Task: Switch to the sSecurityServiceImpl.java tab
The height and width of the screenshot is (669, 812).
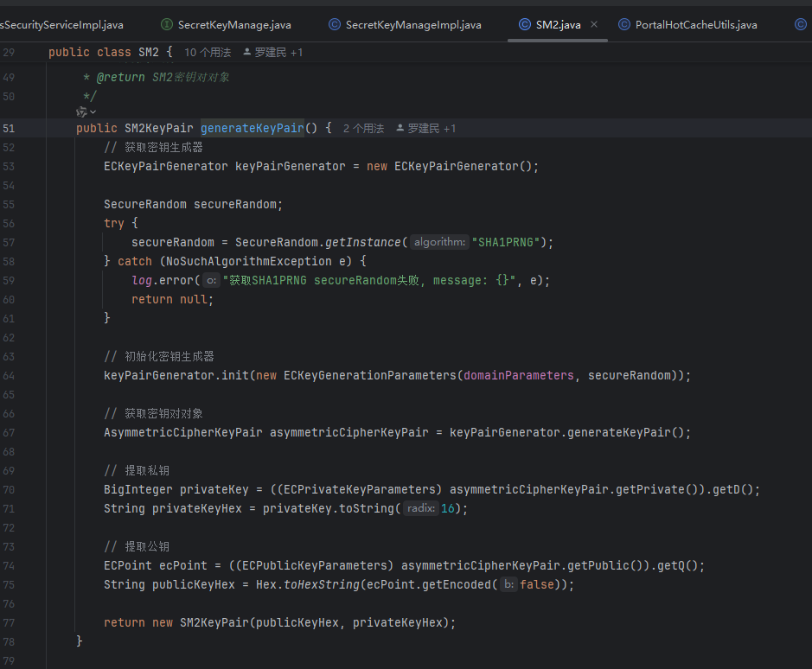Action: pyautogui.click(x=62, y=24)
